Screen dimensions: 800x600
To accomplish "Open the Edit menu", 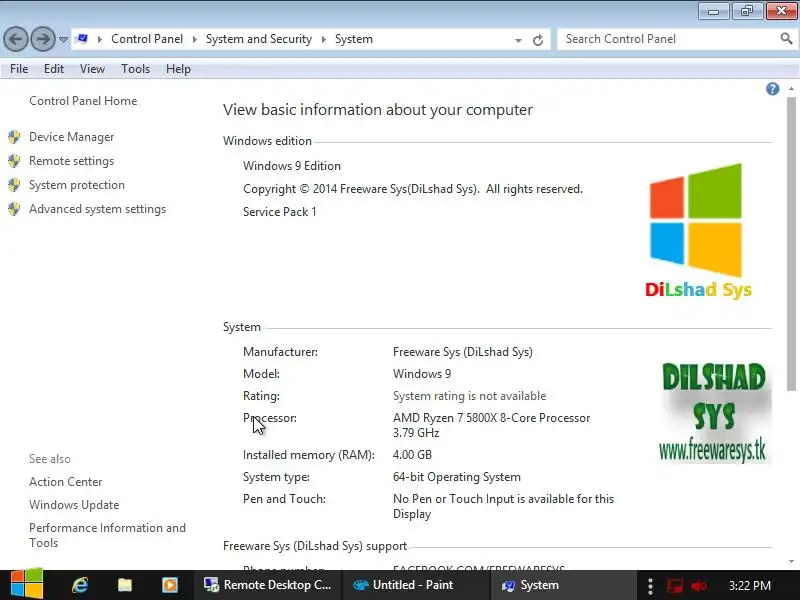I will click(x=54, y=68).
